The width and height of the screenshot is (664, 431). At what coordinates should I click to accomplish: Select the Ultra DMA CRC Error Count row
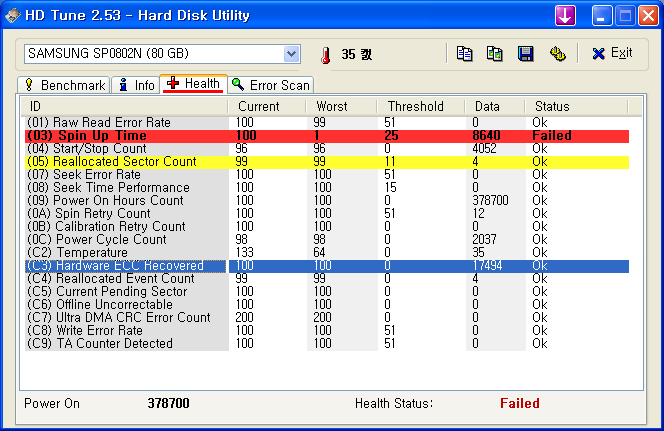pyautogui.click(x=327, y=318)
